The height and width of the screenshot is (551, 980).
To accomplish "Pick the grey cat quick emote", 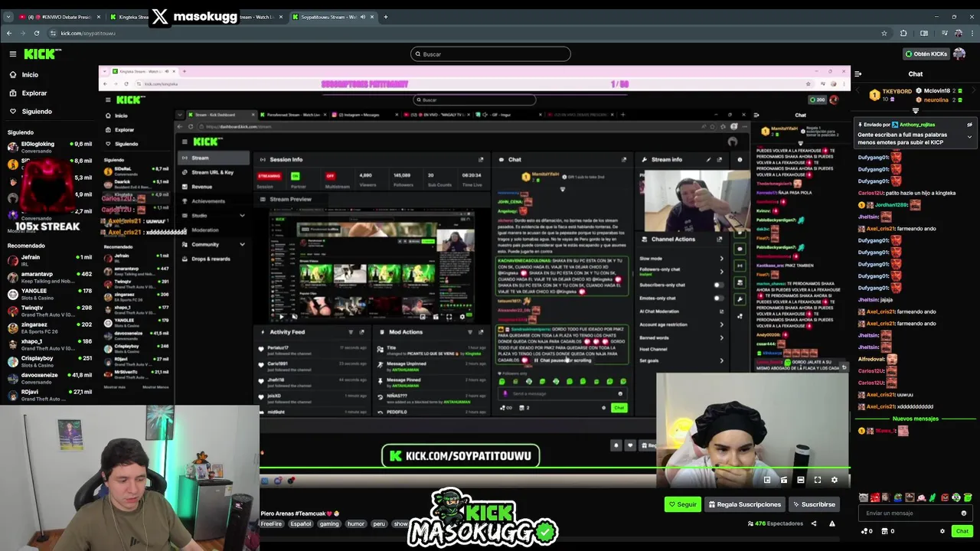I will [x=864, y=497].
